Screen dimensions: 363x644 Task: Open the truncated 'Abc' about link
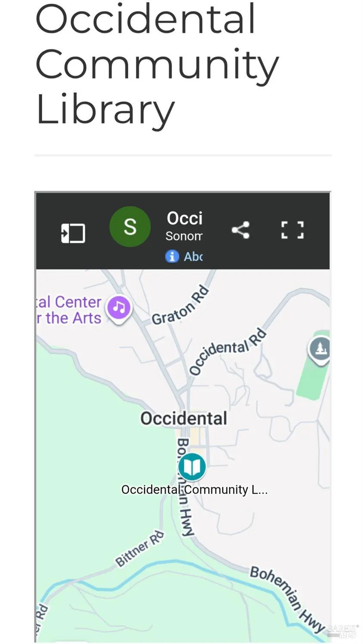pyautogui.click(x=193, y=256)
